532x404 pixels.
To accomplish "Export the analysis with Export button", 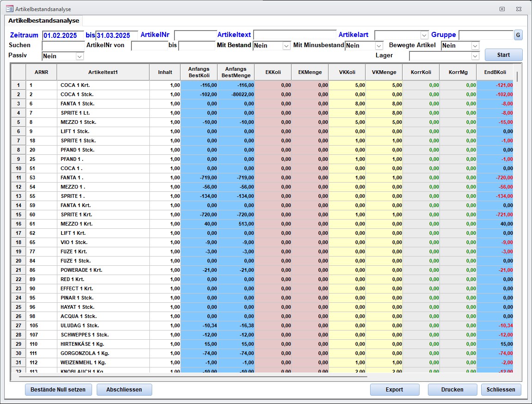I will point(394,390).
